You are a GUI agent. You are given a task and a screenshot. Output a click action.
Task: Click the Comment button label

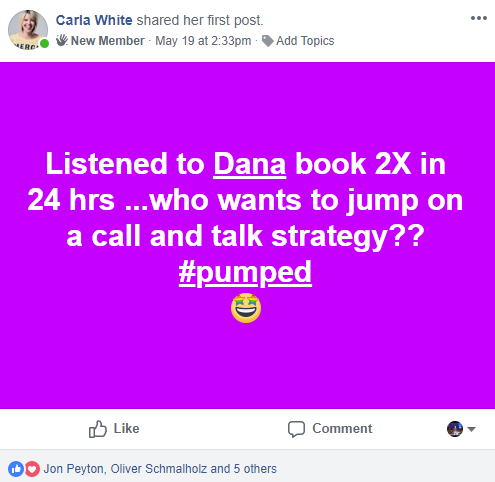point(342,429)
